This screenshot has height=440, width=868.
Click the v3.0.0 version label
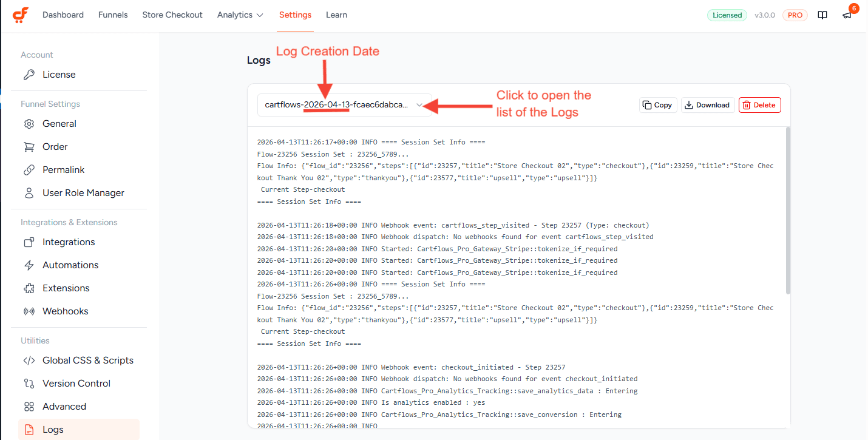pos(765,15)
